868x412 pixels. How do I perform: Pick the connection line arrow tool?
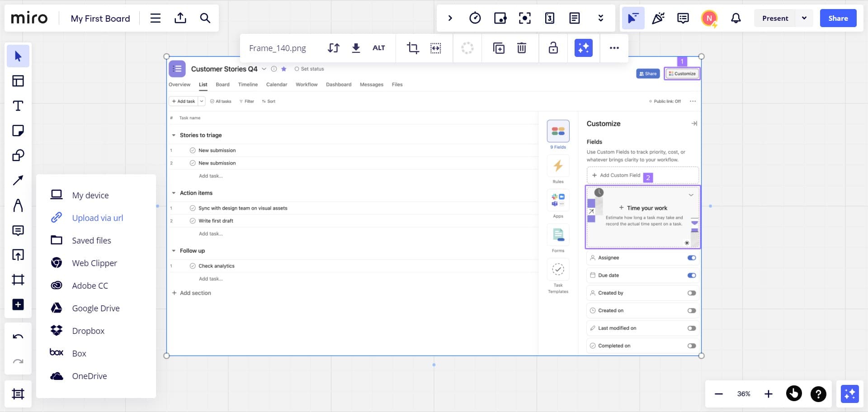pyautogui.click(x=18, y=181)
